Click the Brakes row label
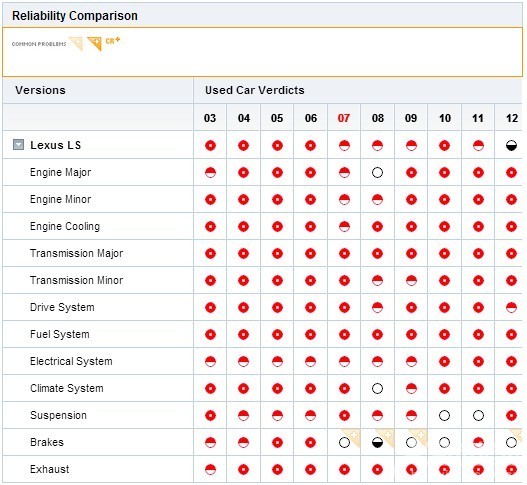527x485 pixels. (47, 442)
